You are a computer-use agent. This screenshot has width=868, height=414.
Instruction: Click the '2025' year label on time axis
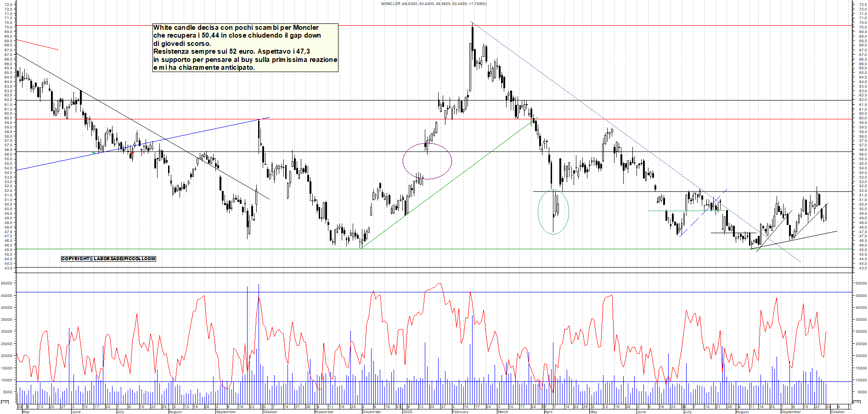[x=407, y=412]
